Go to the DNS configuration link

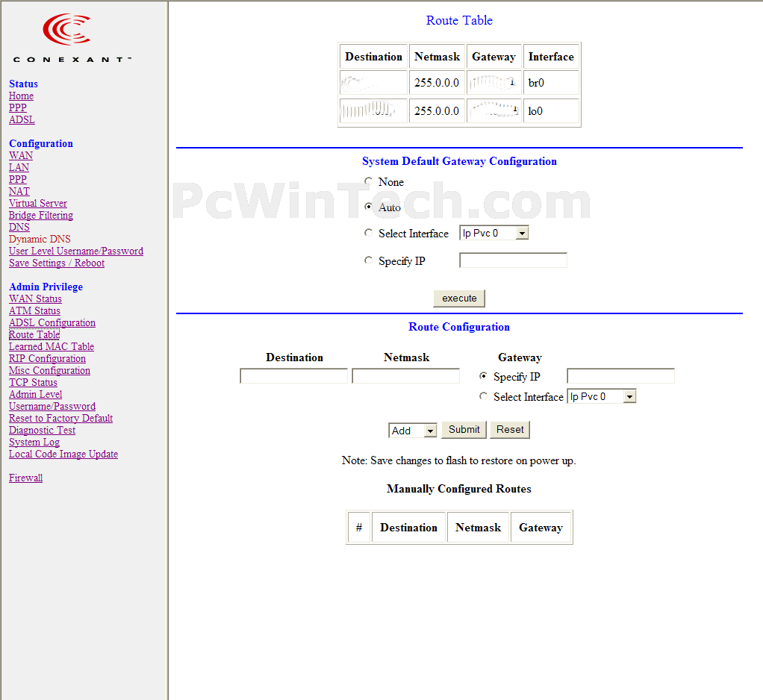19,227
